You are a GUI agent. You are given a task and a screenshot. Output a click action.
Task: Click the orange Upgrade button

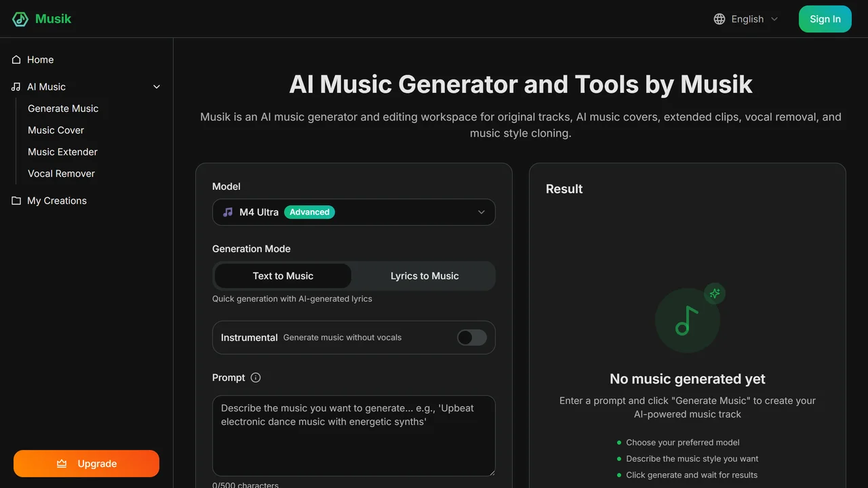point(86,464)
